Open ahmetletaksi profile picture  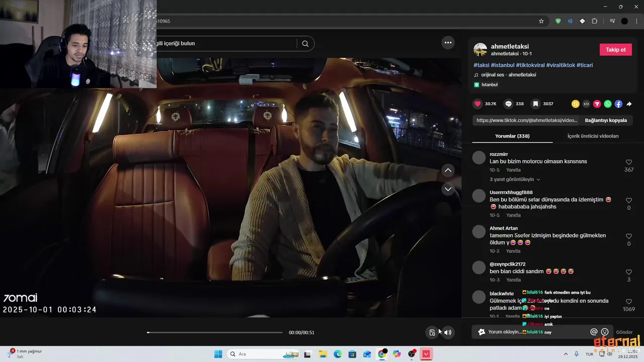480,50
